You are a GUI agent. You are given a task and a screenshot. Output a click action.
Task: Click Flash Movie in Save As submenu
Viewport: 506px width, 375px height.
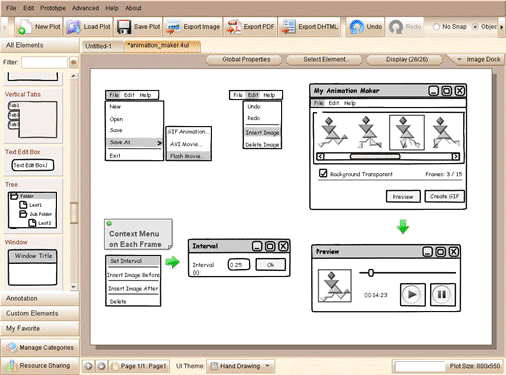188,156
